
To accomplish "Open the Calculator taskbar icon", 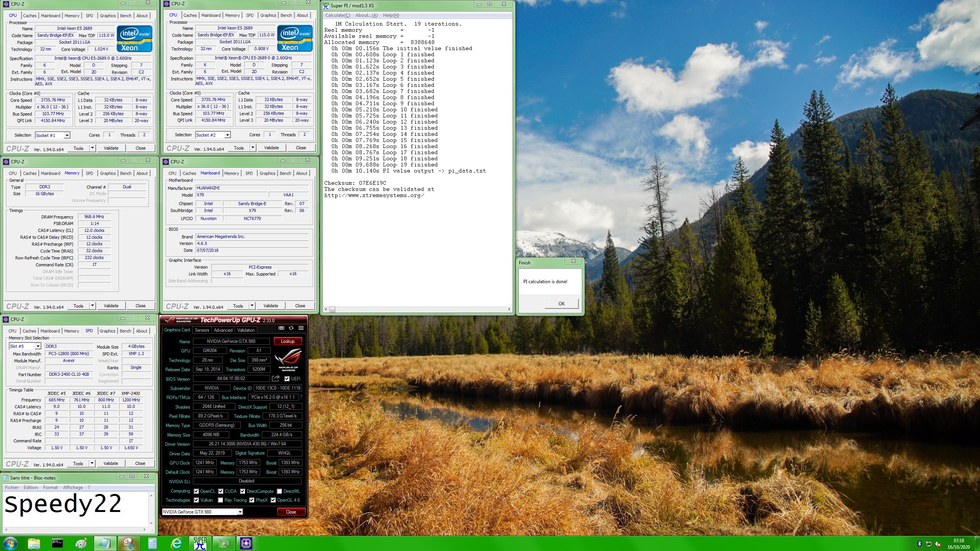I will click(152, 543).
